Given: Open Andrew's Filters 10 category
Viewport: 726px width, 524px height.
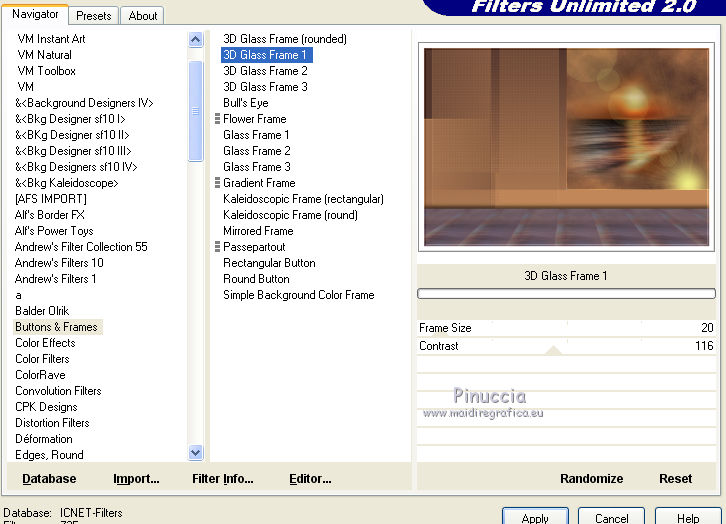Looking at the screenshot, I should click(59, 263).
